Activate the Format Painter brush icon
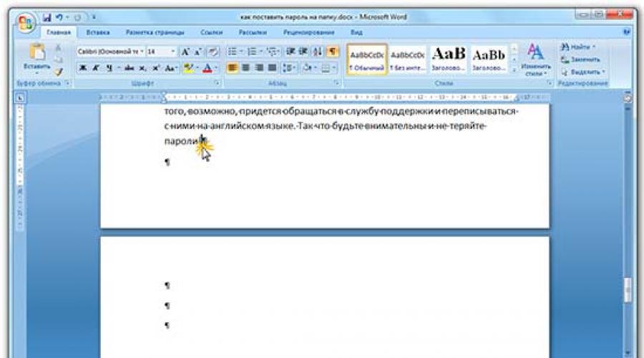The height and width of the screenshot is (358, 644). 59,72
